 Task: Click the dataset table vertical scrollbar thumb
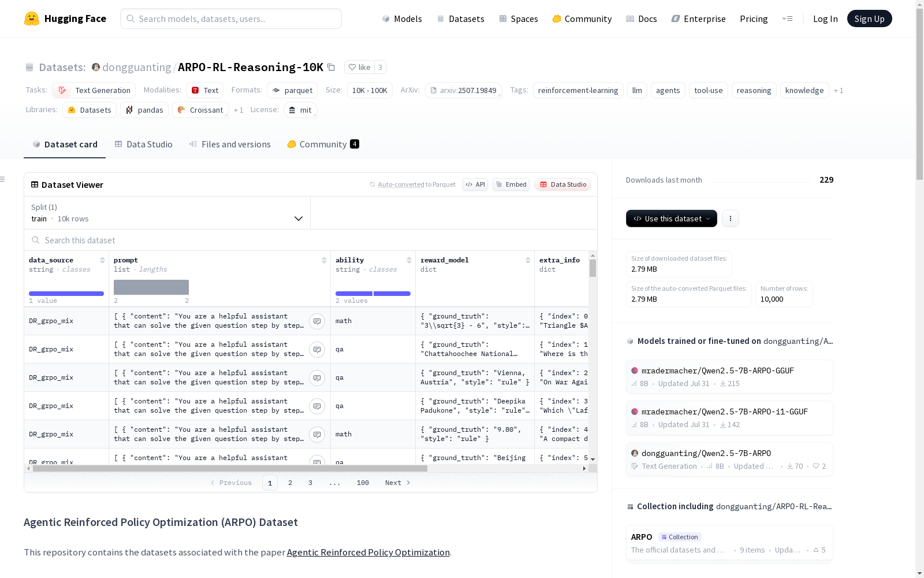[593, 268]
